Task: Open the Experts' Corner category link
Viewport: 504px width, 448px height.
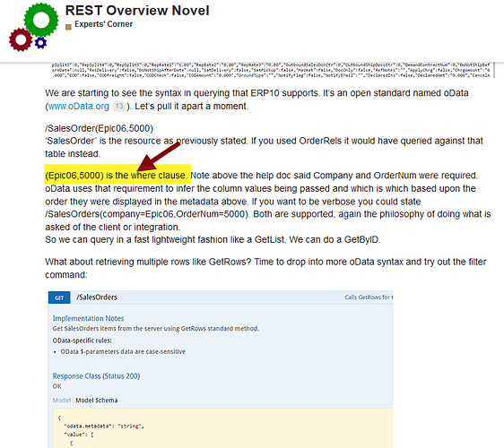Action: (x=103, y=24)
